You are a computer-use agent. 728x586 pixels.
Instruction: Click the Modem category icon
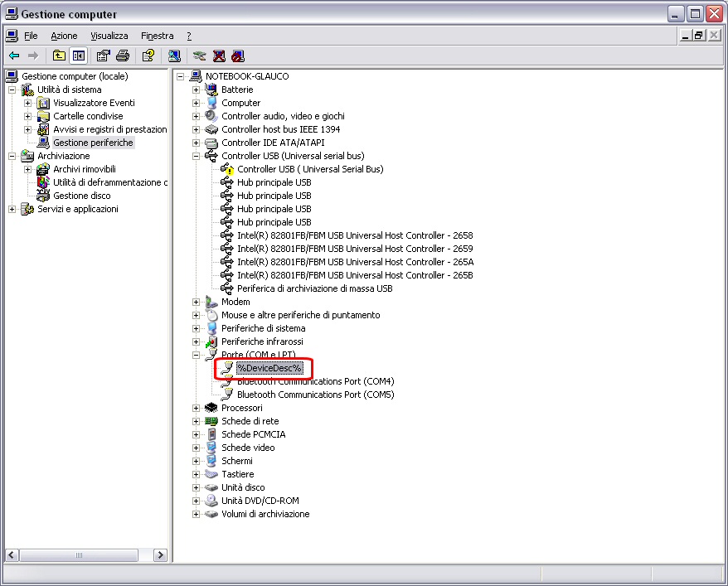[x=211, y=302]
